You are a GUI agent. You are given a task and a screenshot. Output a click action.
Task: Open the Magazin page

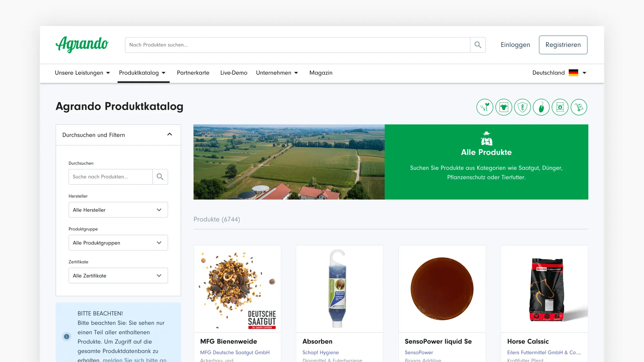(321, 73)
